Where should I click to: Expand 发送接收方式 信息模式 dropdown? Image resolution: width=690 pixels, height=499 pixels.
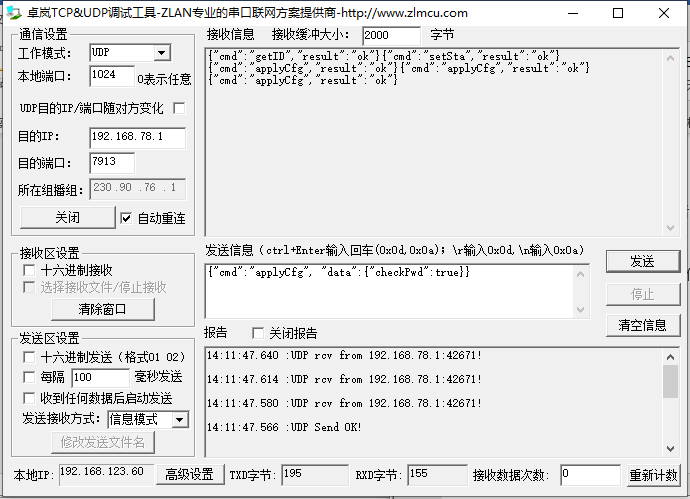tap(180, 420)
